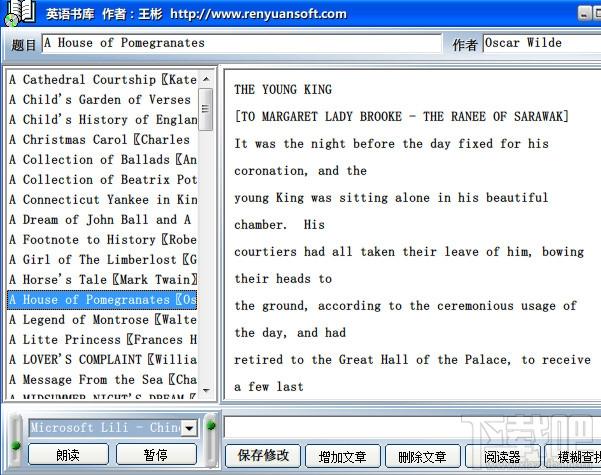Select 'A Litte Princess' entry
The height and width of the screenshot is (475, 601).
point(103,340)
